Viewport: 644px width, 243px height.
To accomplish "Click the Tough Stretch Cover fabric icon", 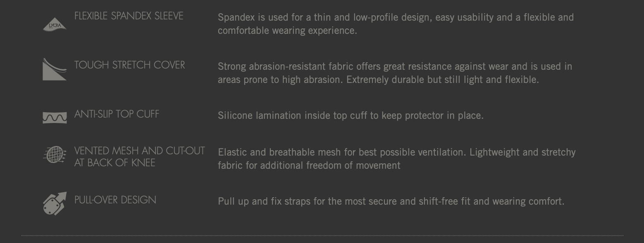I will [x=55, y=69].
